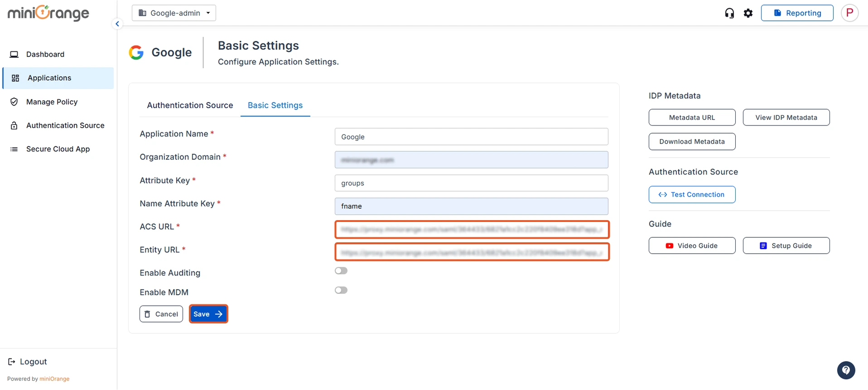Select the Basic Settings tab
The height and width of the screenshot is (390, 868).
coord(275,105)
